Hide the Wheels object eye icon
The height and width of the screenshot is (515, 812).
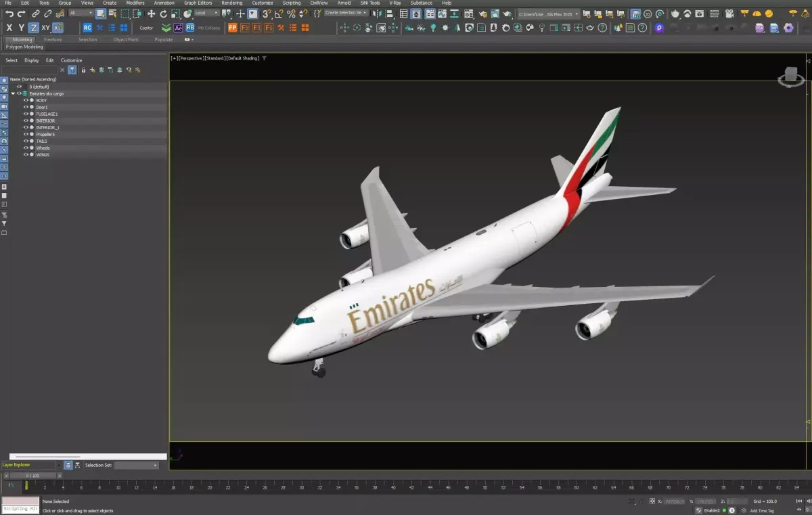pyautogui.click(x=26, y=148)
